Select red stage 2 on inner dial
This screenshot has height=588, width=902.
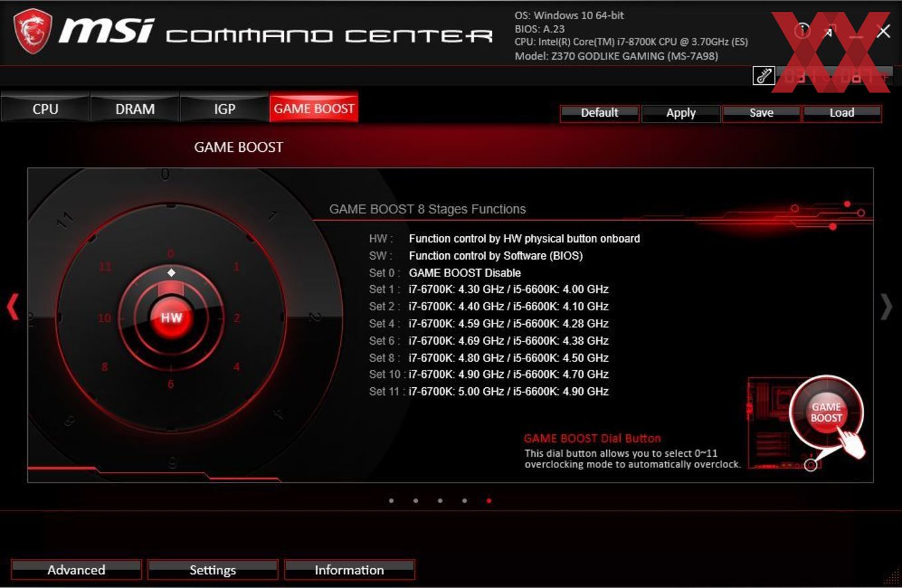pos(237,318)
